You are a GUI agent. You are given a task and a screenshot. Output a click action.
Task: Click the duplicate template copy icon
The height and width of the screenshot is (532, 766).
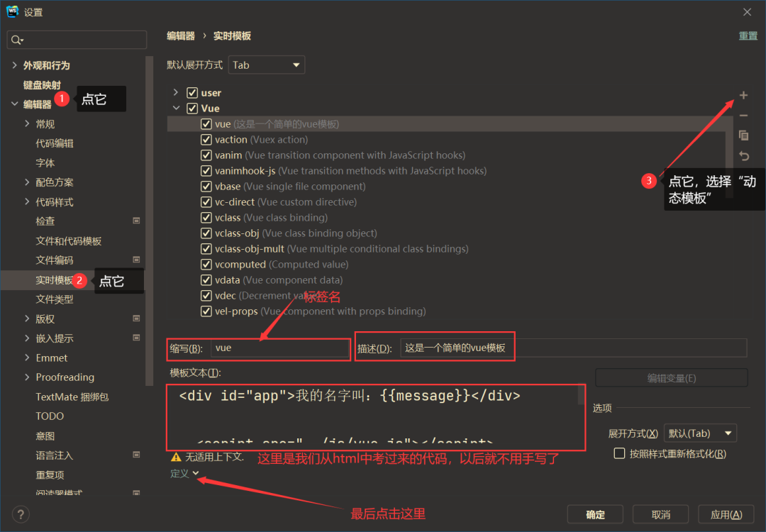[x=743, y=135]
